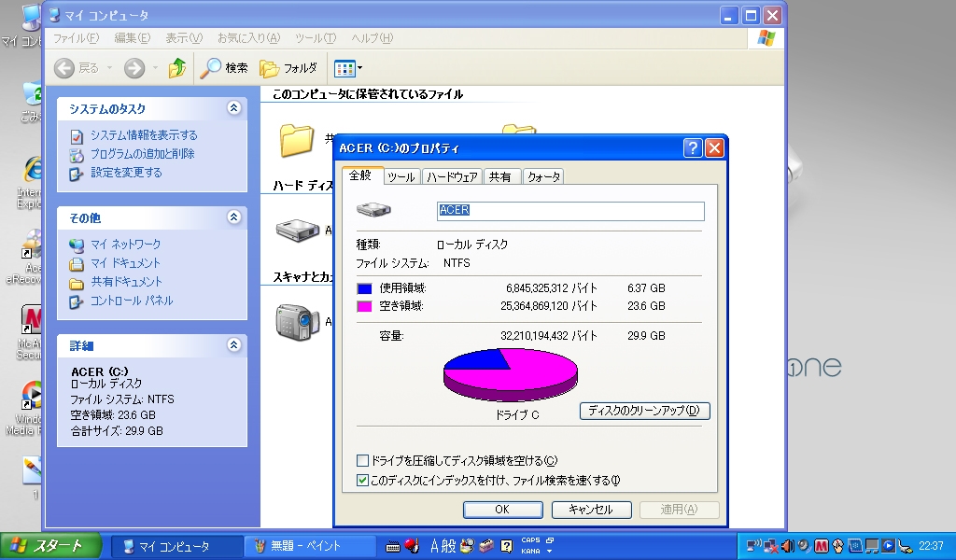Open the ヘルプ menu
This screenshot has width=956, height=560.
point(372,38)
